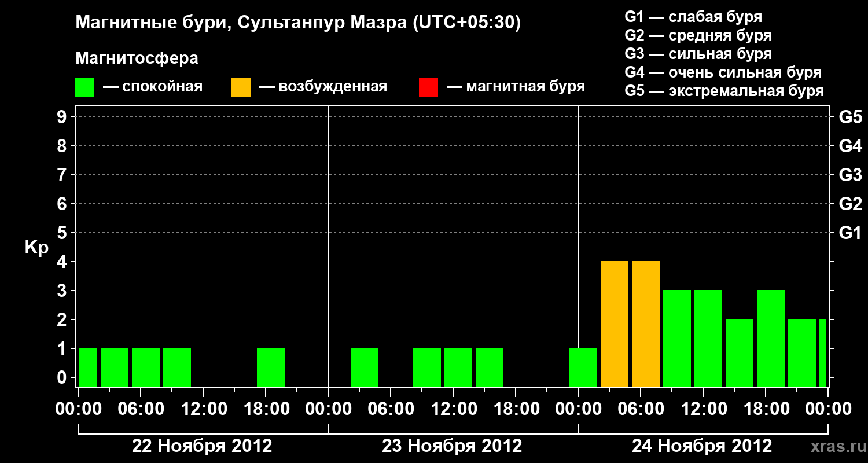This screenshot has width=868, height=463.
Task: Click the 'G4 — очень сильная буря' line
Action: pyautogui.click(x=723, y=72)
